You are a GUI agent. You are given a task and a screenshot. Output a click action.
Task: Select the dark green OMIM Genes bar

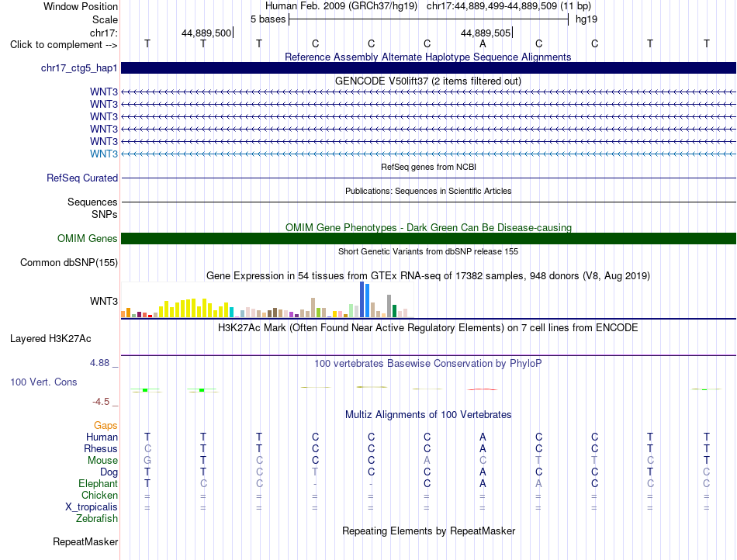click(428, 239)
